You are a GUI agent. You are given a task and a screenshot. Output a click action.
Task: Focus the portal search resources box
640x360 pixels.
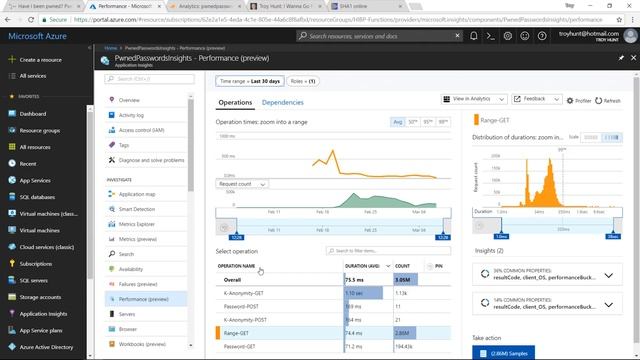tap(380, 36)
